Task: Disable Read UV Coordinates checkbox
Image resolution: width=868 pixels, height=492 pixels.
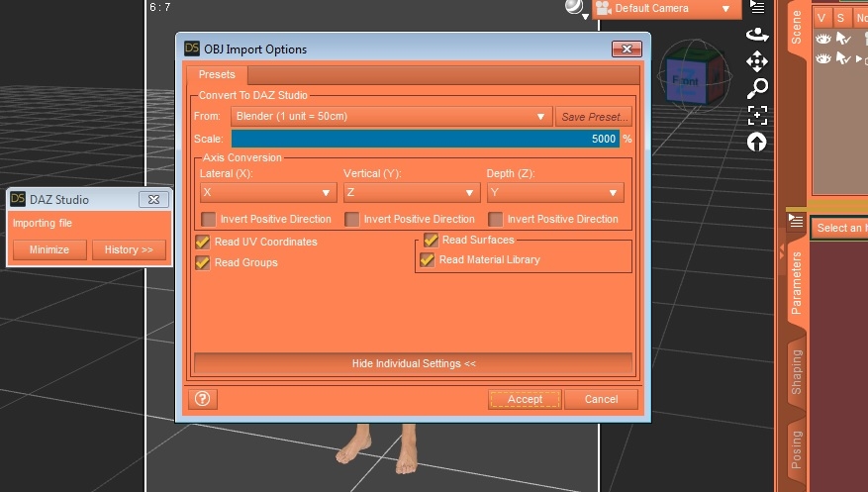Action: [203, 242]
